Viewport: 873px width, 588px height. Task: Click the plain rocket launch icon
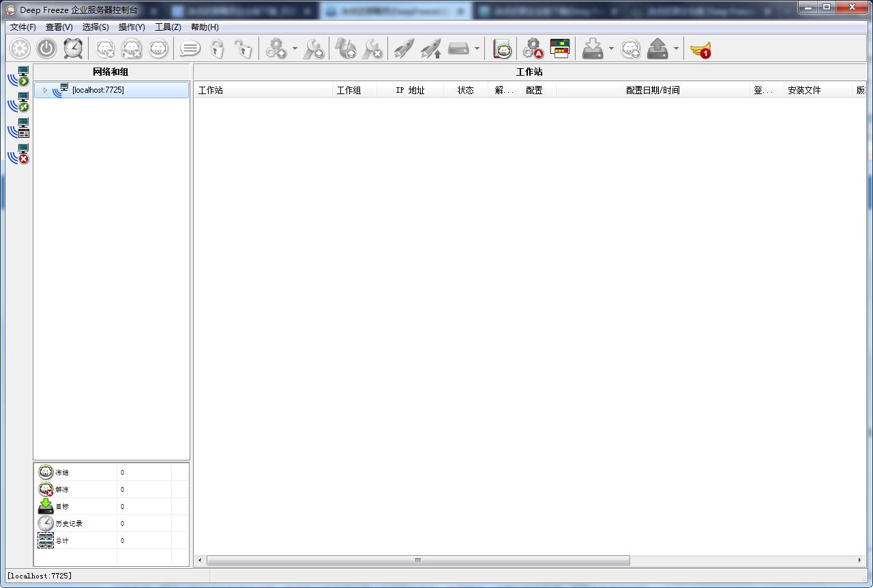[x=404, y=48]
